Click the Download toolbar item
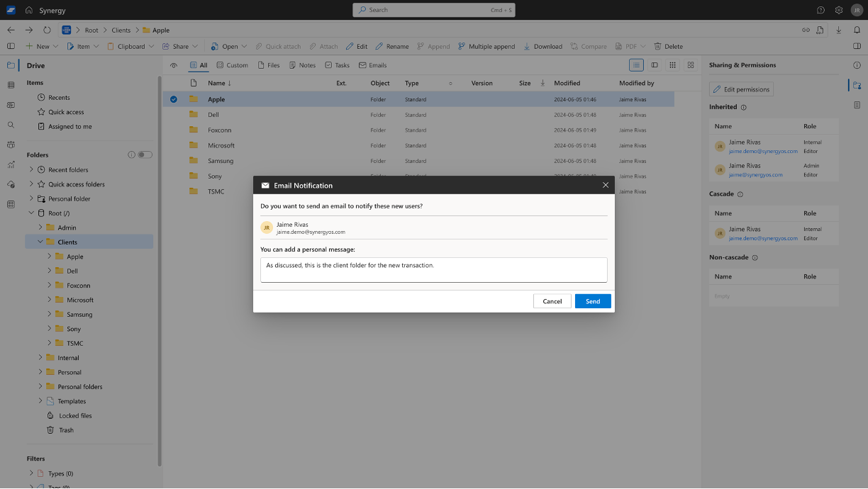Image resolution: width=868 pixels, height=489 pixels. pyautogui.click(x=542, y=46)
